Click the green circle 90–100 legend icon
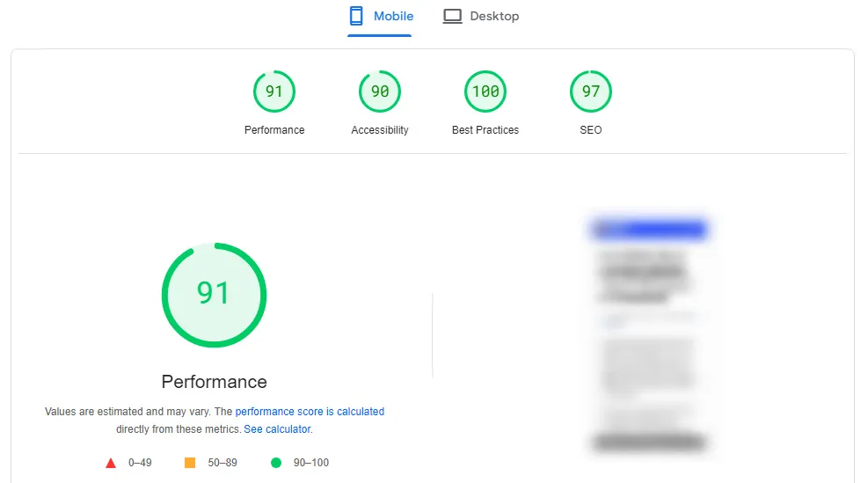Screen dimensions: 868x483 (x=276, y=463)
